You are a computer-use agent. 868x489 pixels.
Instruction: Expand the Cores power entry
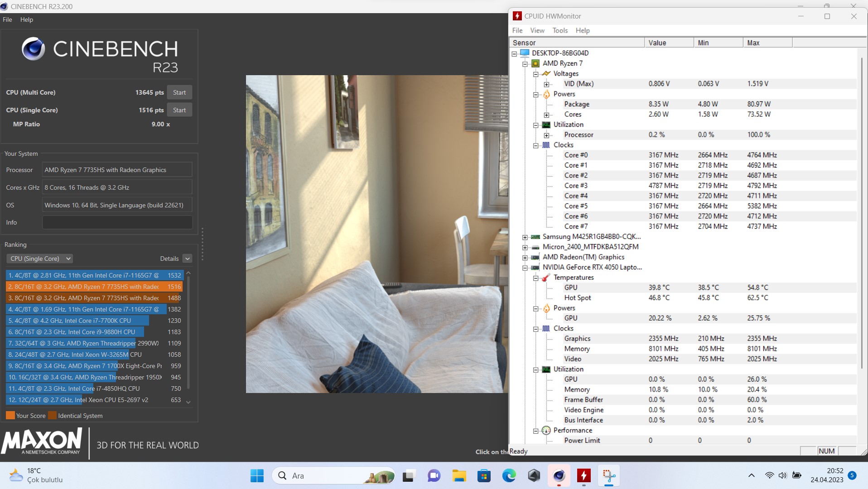point(547,115)
